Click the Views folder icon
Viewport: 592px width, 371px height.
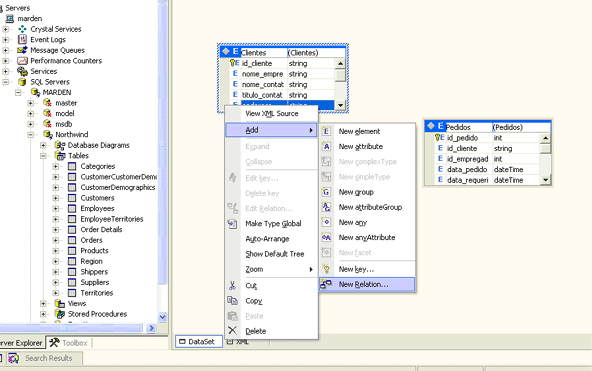pyautogui.click(x=60, y=303)
